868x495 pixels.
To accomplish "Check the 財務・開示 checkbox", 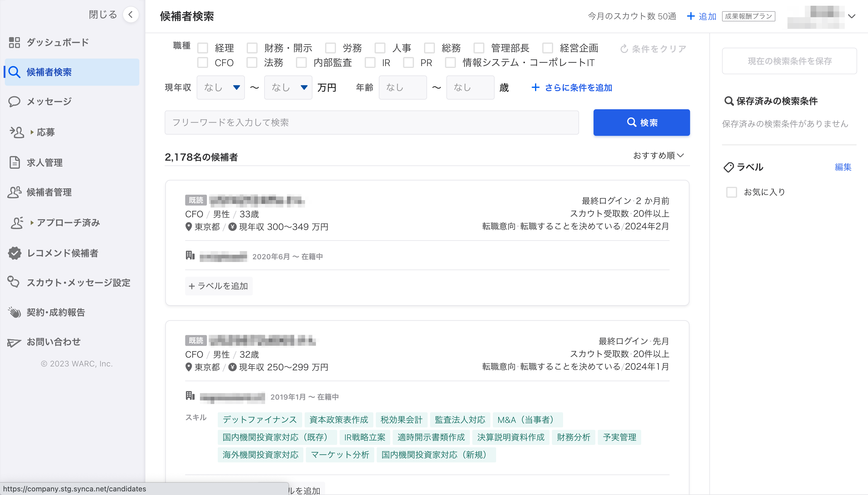I will point(252,48).
